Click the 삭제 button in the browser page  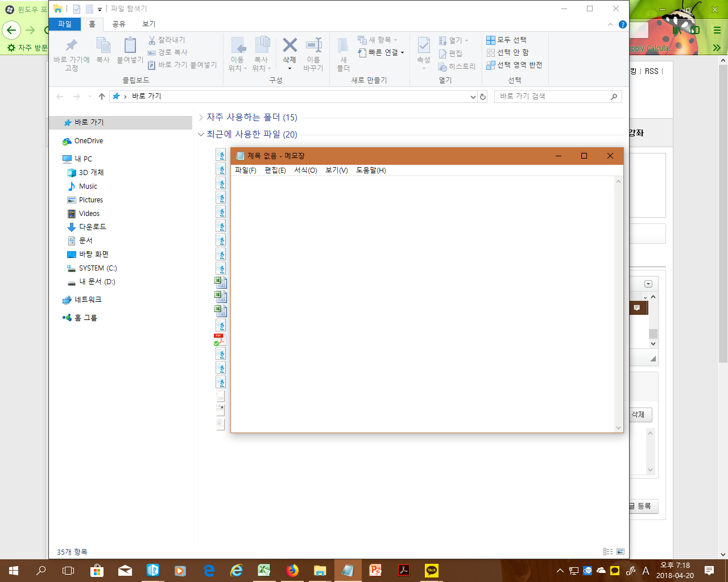pos(641,415)
